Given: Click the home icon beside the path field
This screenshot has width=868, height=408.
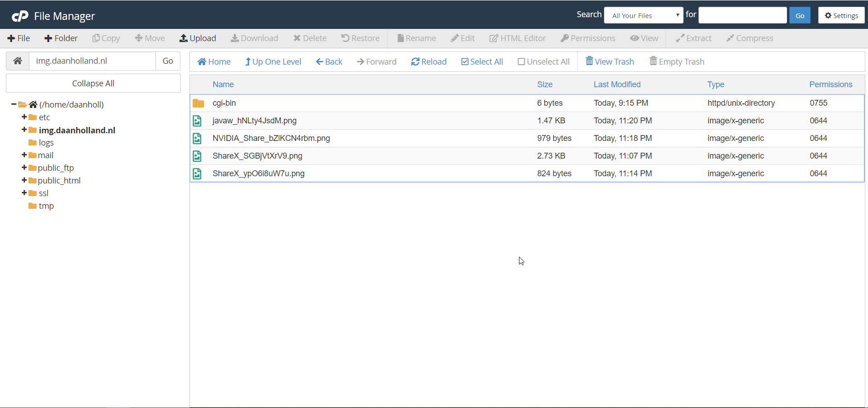Looking at the screenshot, I should 18,61.
